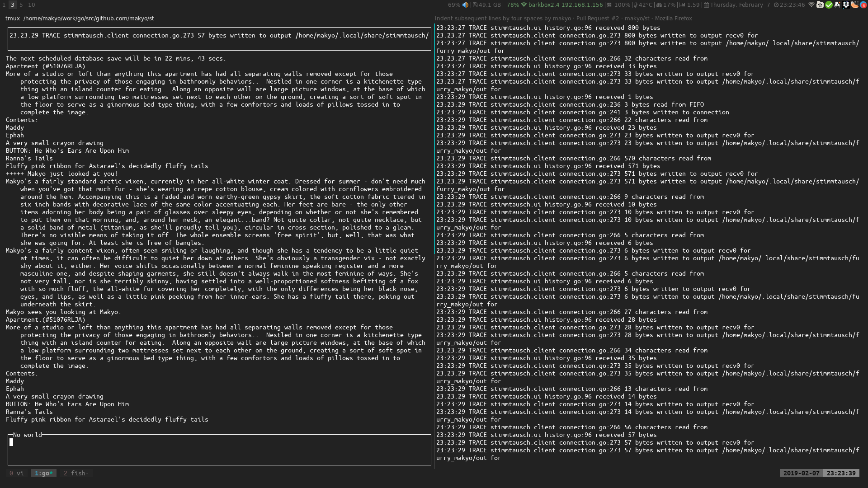
Task: Select tmux window 2 fish
Action: (x=76, y=473)
